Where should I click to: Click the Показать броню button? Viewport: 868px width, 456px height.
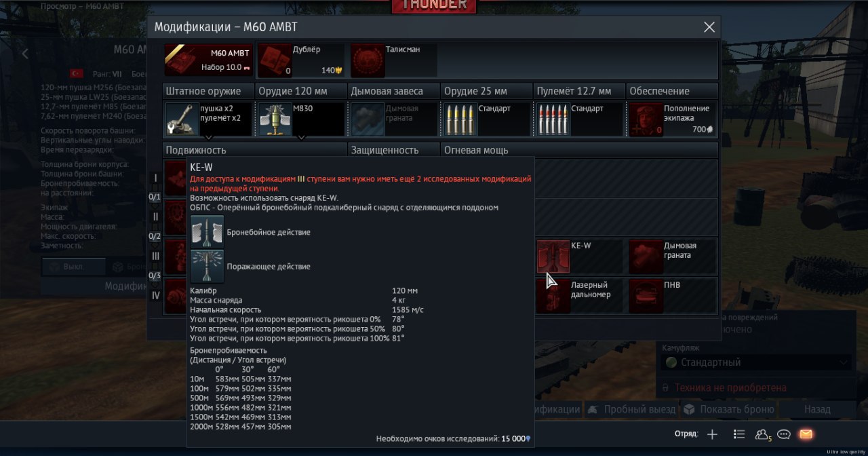click(x=728, y=409)
